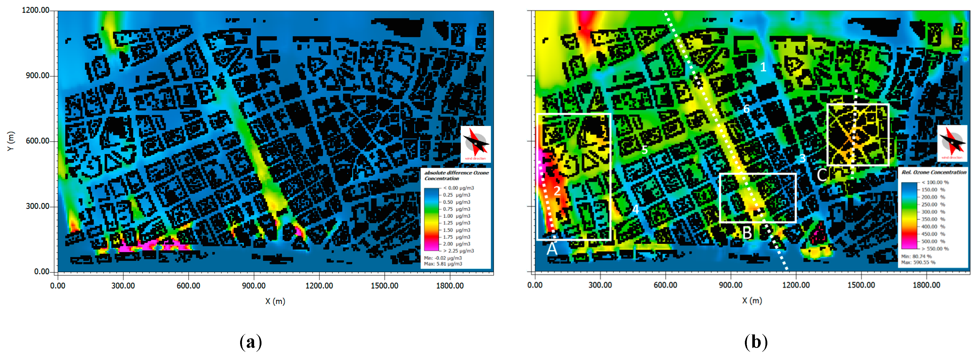This screenshot has width=980, height=355.
Task: Click the color bar of the relative ozone legend
Action: 909,215
